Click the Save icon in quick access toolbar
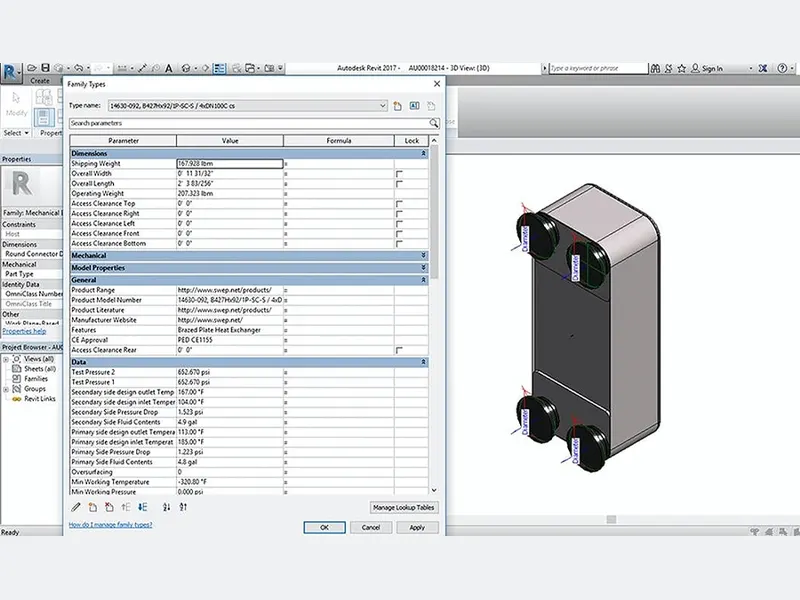This screenshot has width=800, height=600. click(x=45, y=68)
